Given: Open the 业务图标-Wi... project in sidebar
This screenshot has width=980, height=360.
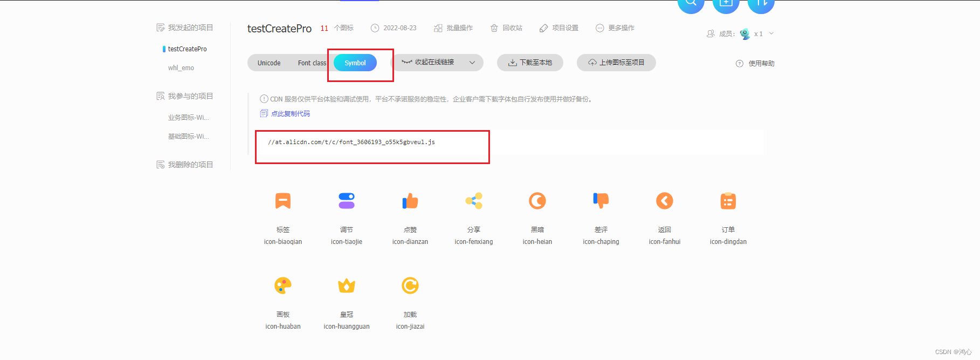Looking at the screenshot, I should pos(189,118).
